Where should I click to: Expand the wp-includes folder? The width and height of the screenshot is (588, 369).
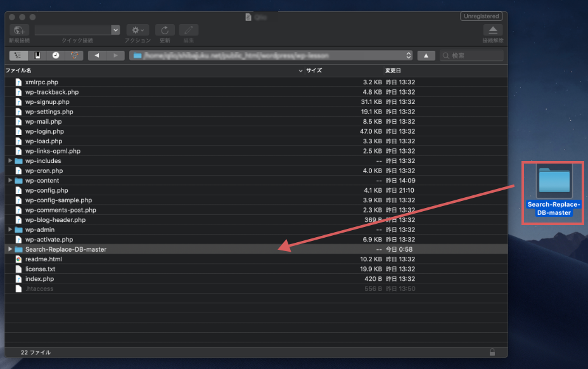(x=10, y=161)
